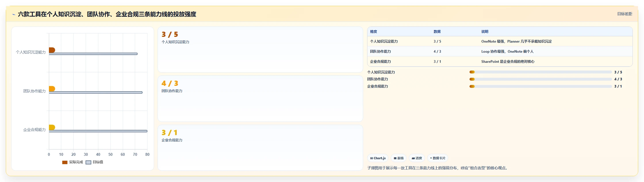Click the 个人知识沉淀能力 label beside its progress bar
Viewport: 644px width, 182px height.
tap(381, 72)
